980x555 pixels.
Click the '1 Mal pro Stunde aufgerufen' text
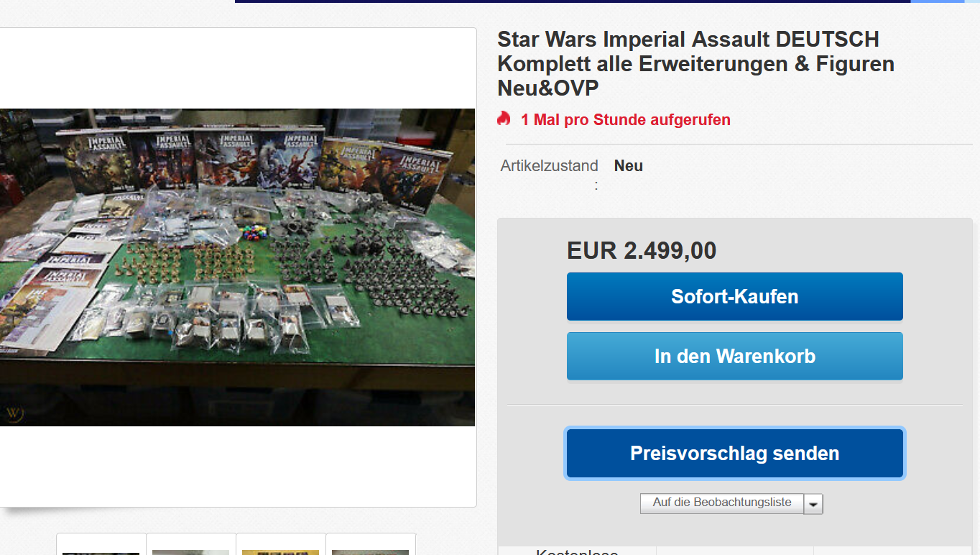tap(626, 119)
